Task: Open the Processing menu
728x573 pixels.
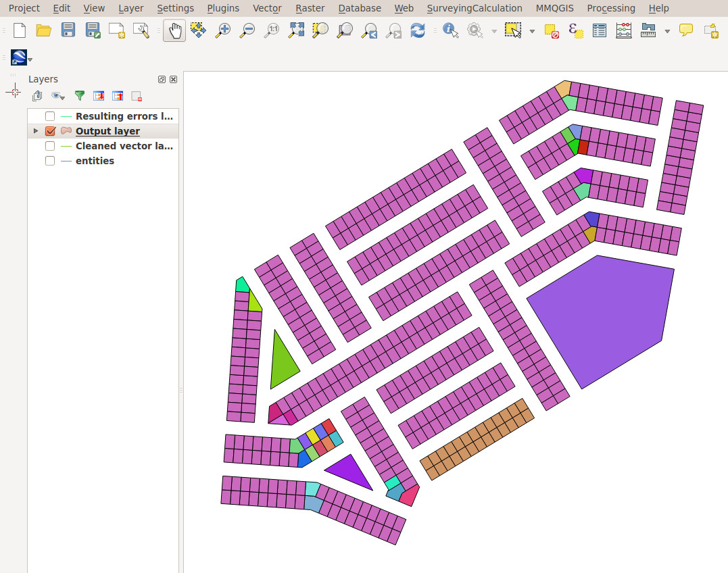Action: [611, 8]
